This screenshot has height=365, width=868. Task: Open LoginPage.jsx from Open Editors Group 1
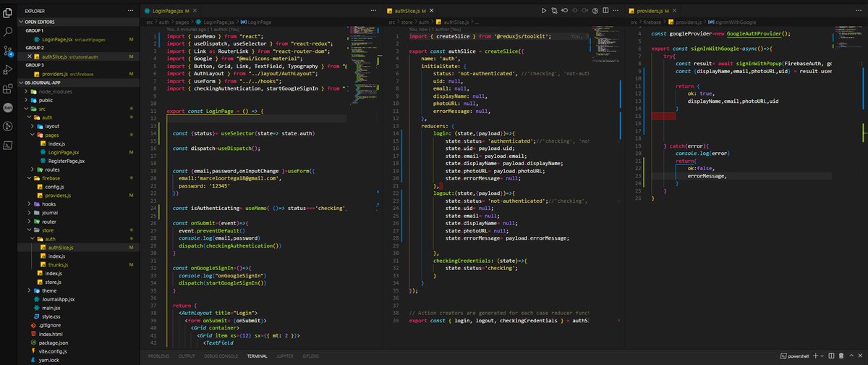point(78,38)
